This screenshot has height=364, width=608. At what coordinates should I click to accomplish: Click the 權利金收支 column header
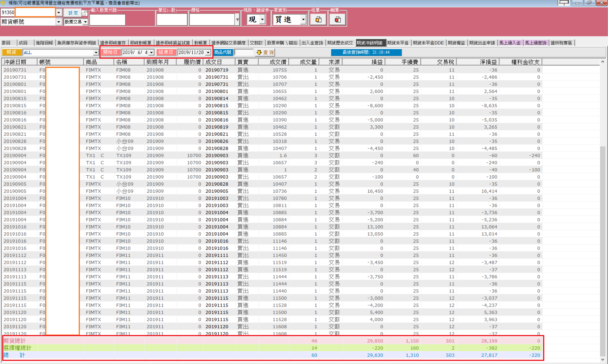pos(521,62)
